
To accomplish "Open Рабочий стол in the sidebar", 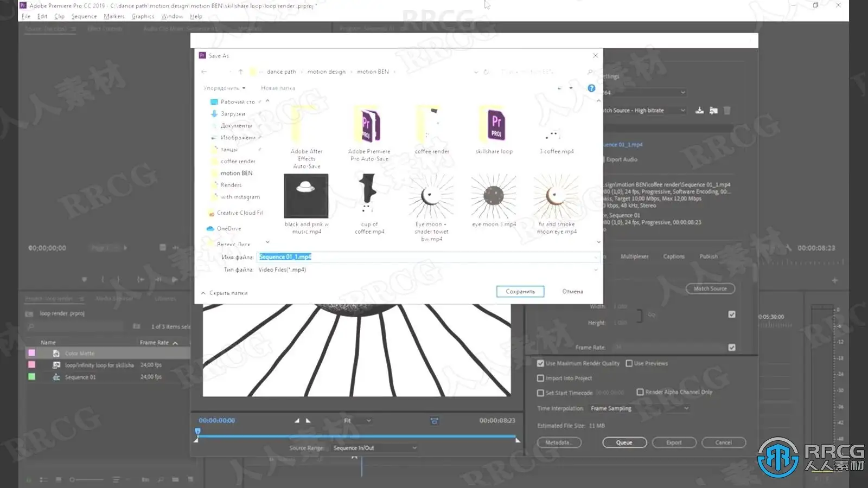I will pyautogui.click(x=232, y=102).
